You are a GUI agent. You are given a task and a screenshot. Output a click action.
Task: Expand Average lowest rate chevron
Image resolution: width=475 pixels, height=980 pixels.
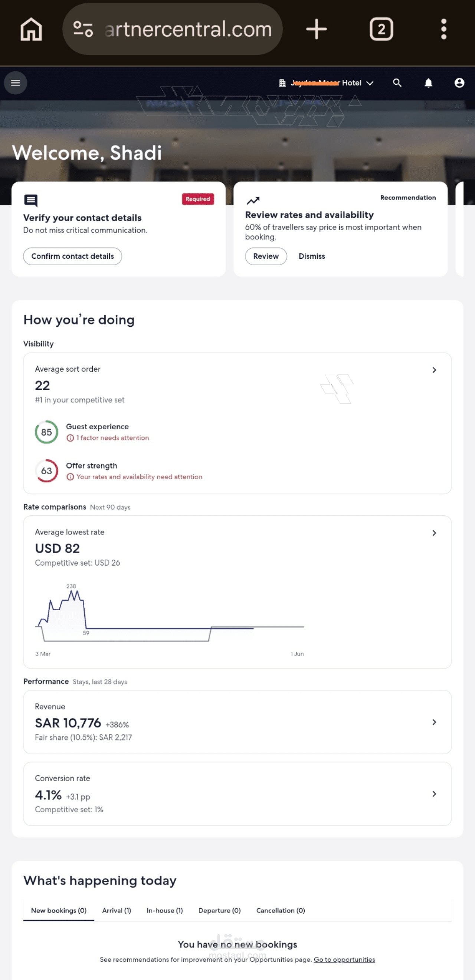[x=434, y=533]
